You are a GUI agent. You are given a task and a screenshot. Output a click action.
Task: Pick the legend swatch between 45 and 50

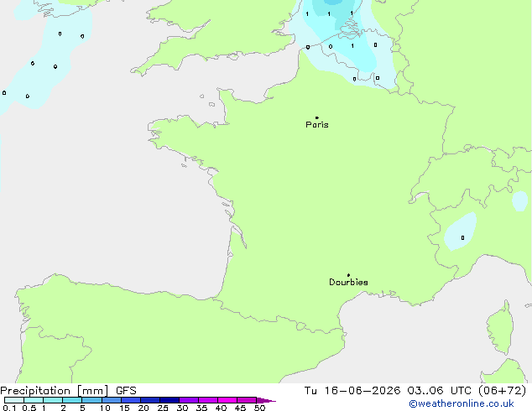247,400
